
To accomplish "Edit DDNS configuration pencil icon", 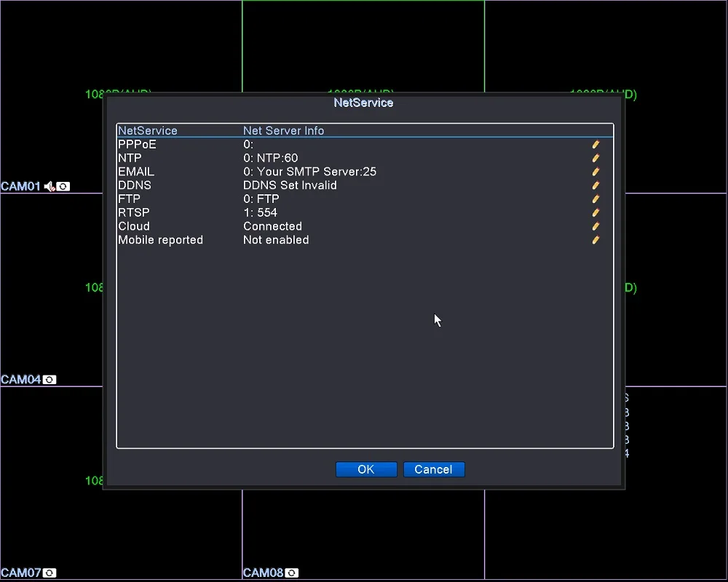I will pyautogui.click(x=596, y=186).
